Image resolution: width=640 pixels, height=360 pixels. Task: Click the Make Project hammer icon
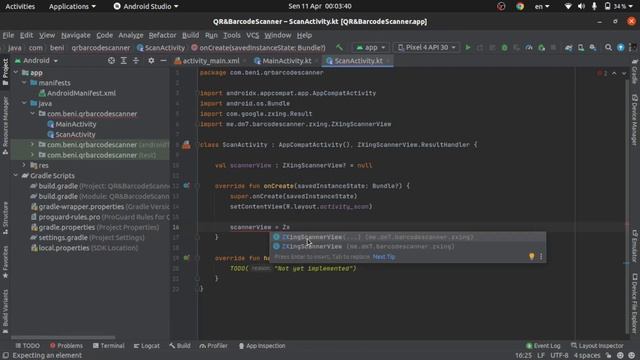tap(339, 47)
